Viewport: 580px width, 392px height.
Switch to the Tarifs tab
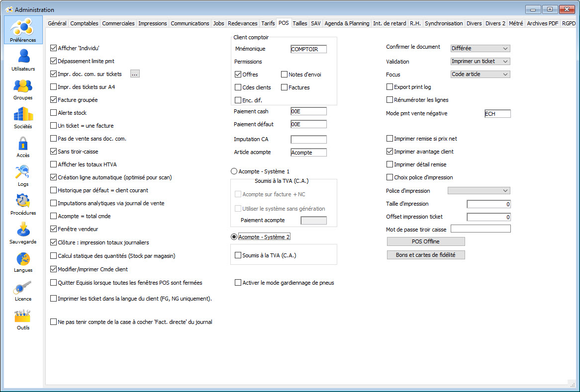pyautogui.click(x=268, y=23)
